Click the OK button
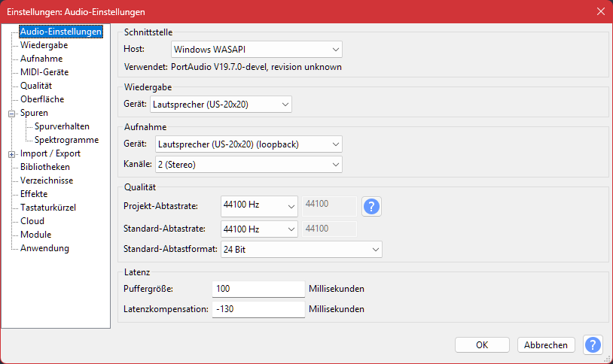 [482, 344]
